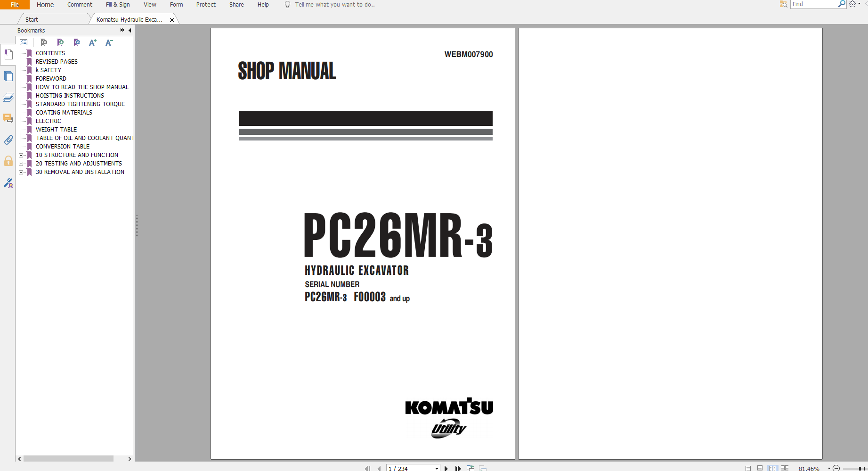Go to previous page arrow

coord(379,468)
